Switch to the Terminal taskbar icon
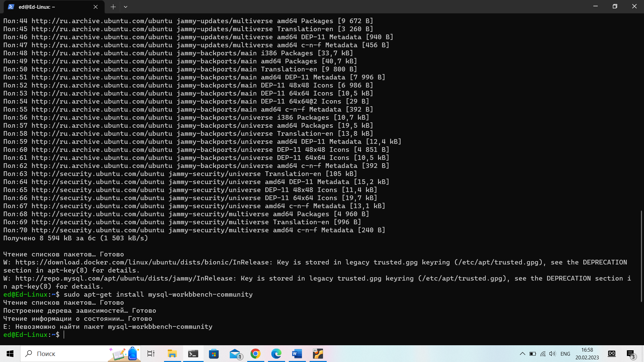Image resolution: width=644 pixels, height=362 pixels. point(193,354)
